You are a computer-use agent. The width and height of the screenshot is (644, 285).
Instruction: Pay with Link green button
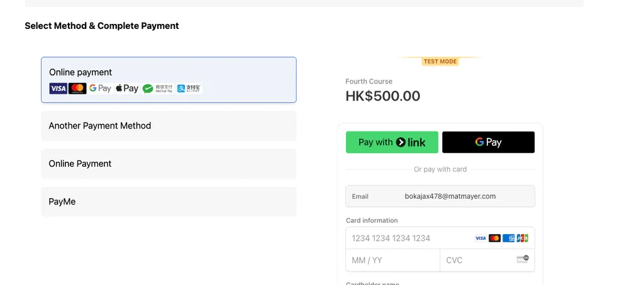click(x=392, y=142)
